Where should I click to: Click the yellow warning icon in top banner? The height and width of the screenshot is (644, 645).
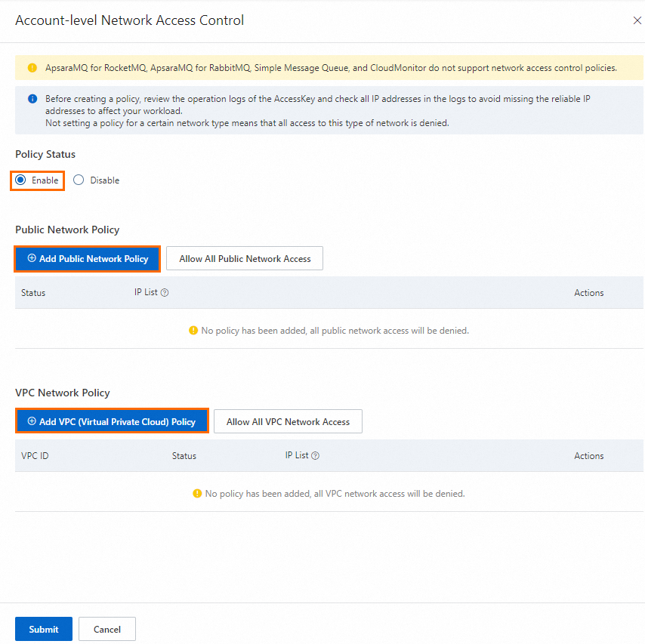[x=32, y=68]
